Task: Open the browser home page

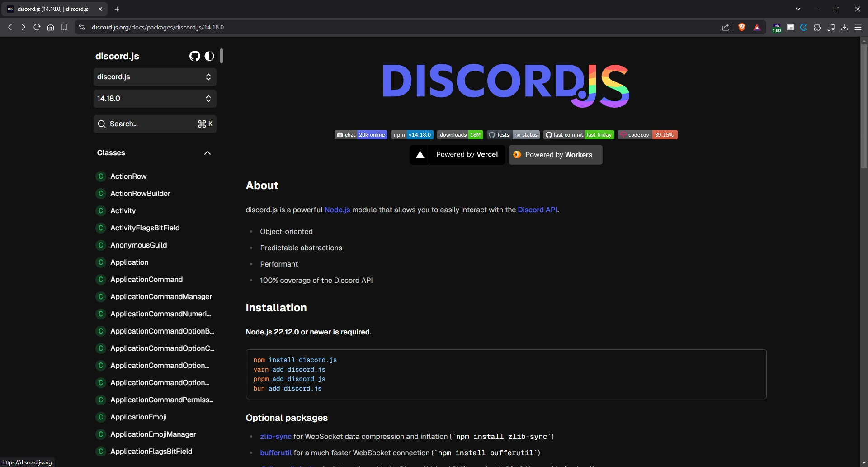Action: tap(51, 27)
